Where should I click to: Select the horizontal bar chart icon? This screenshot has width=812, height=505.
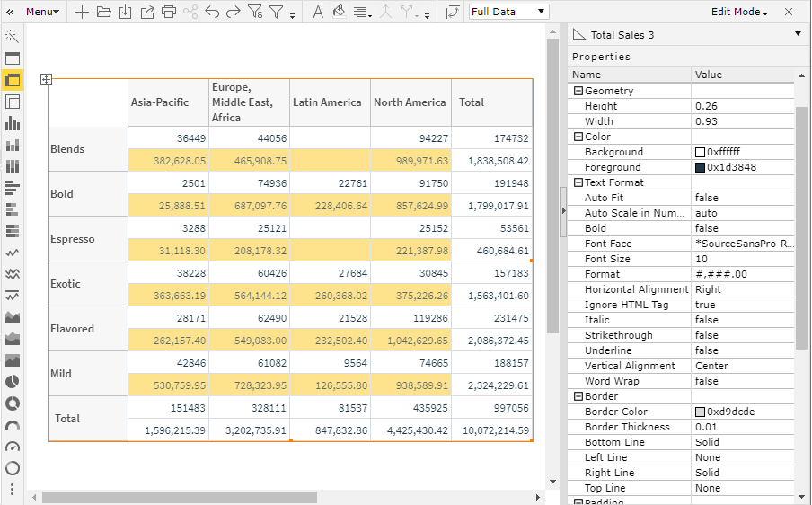(x=13, y=188)
